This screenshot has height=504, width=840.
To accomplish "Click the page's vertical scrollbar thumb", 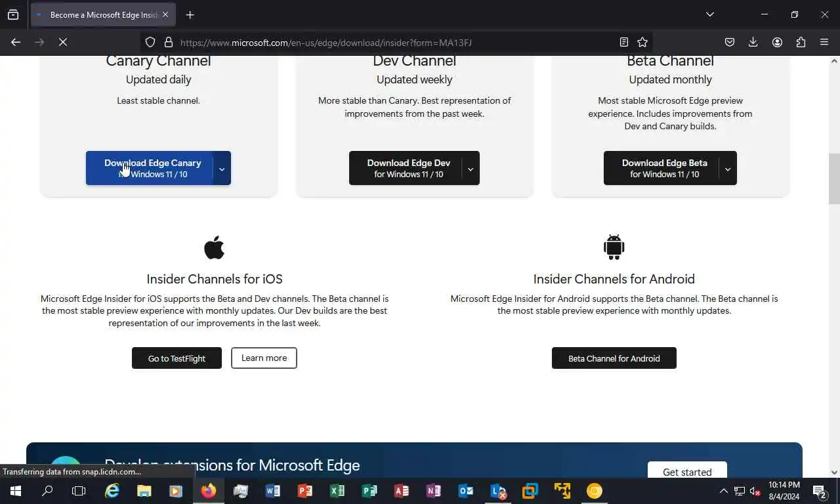I will 834,179.
